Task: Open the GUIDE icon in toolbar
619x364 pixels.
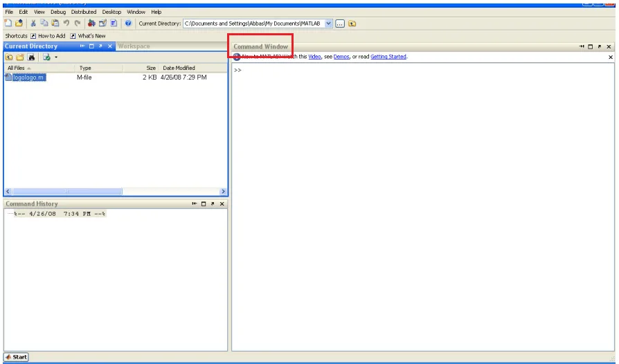Action: pyautogui.click(x=102, y=24)
